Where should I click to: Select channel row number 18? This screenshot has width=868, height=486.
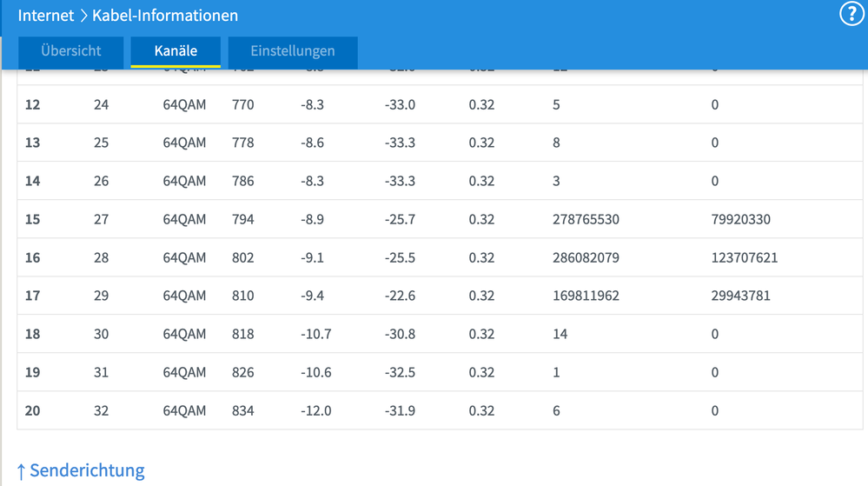(x=32, y=334)
